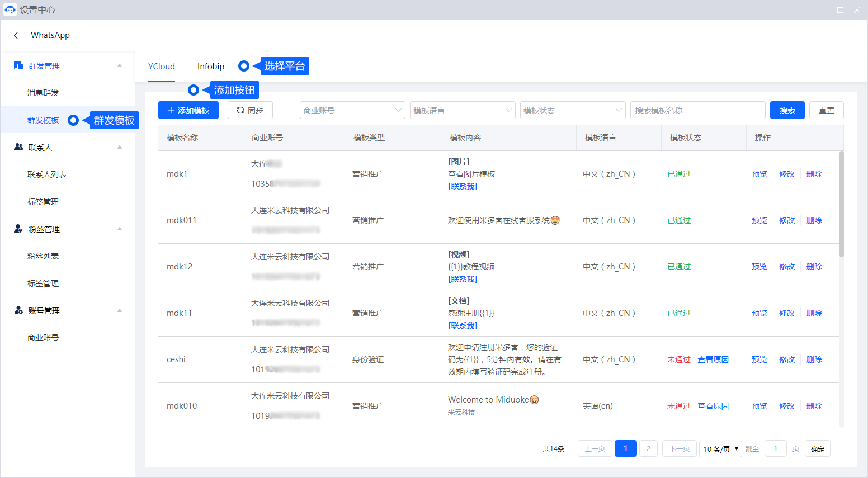Click the 账号管理 sidebar icon
Viewport: 868px width, 478px height.
[18, 310]
